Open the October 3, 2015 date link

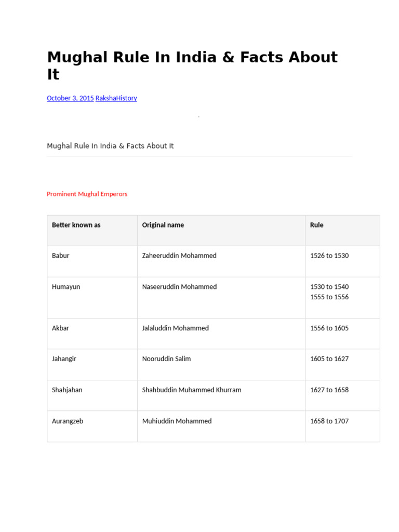(x=70, y=98)
